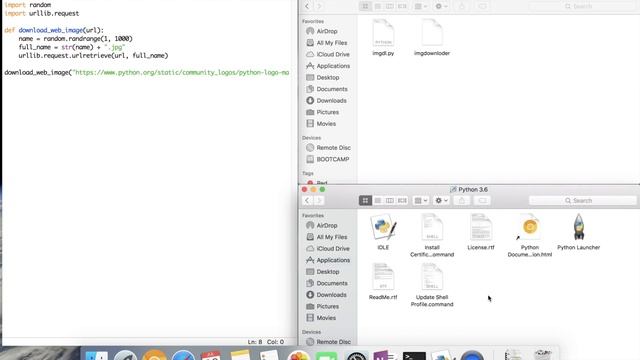The width and height of the screenshot is (640, 360).
Task: Select the Update Shell Profile.command file
Action: 432,277
